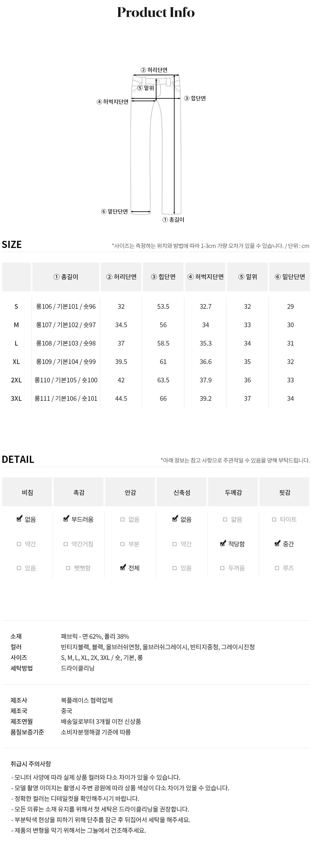Toggle the 중간 checkbox under 핏감

277,544
